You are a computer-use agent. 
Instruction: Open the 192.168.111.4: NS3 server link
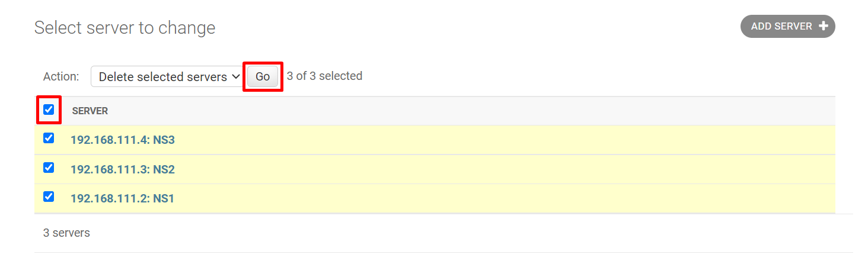click(123, 140)
